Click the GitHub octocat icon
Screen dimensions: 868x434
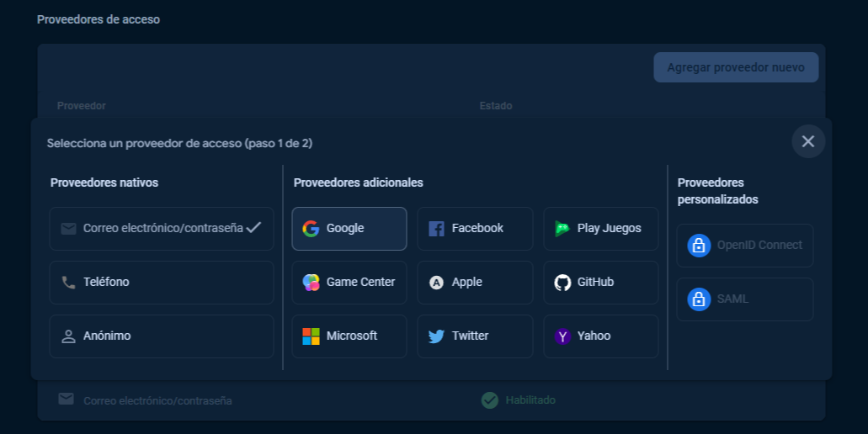tap(562, 283)
